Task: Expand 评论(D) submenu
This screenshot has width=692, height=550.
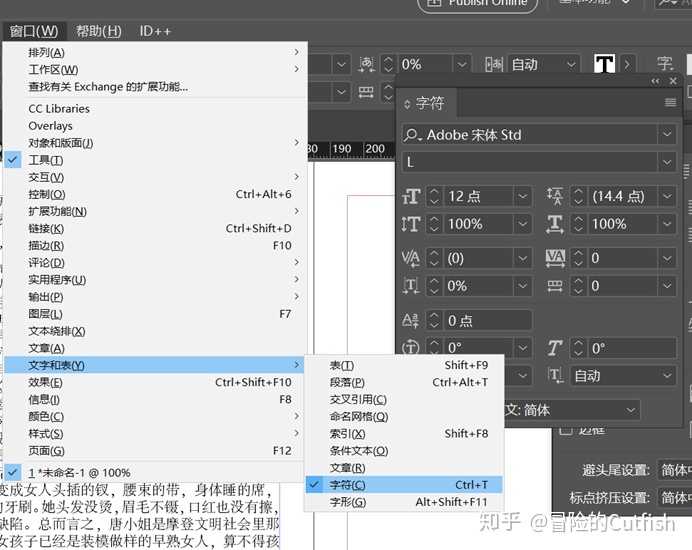Action: pos(154,263)
